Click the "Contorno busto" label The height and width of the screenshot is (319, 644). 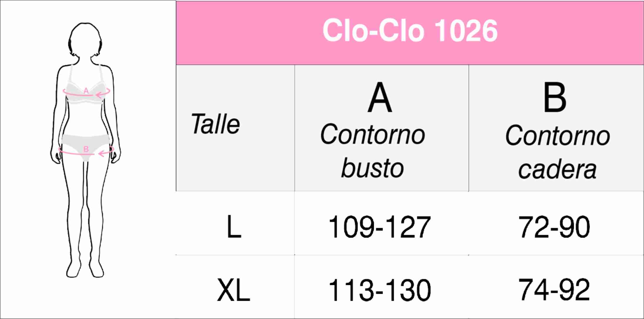pyautogui.click(x=373, y=151)
